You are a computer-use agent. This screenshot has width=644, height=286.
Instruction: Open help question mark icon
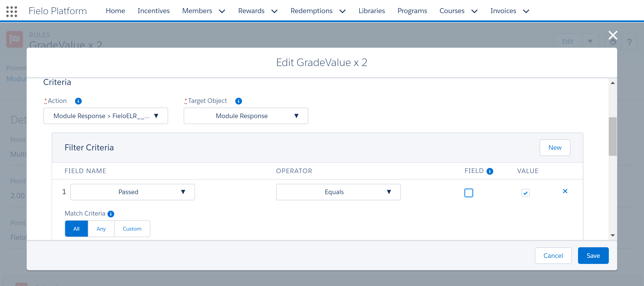tap(629, 41)
